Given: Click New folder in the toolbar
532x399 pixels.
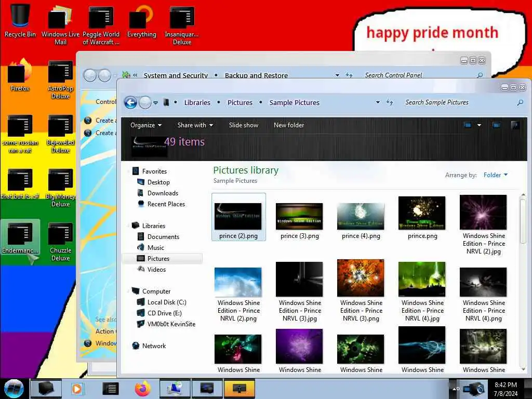Looking at the screenshot, I should (x=289, y=125).
